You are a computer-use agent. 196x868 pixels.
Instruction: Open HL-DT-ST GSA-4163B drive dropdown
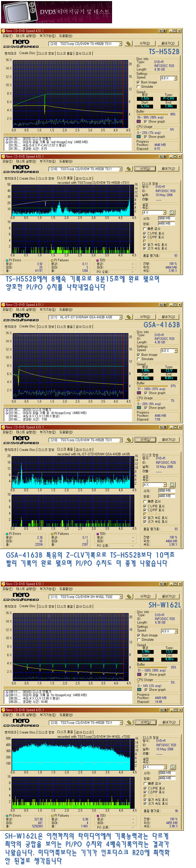pos(121,317)
